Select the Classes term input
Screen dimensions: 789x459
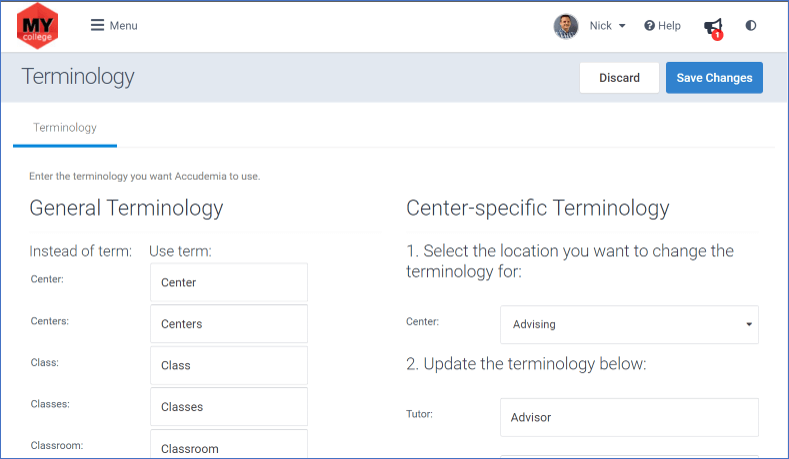tap(229, 407)
